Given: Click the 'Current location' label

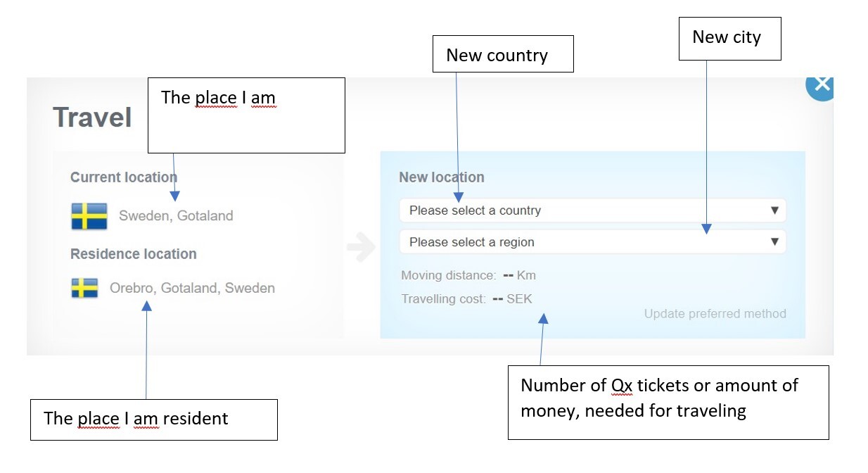Looking at the screenshot, I should pyautogui.click(x=123, y=177).
